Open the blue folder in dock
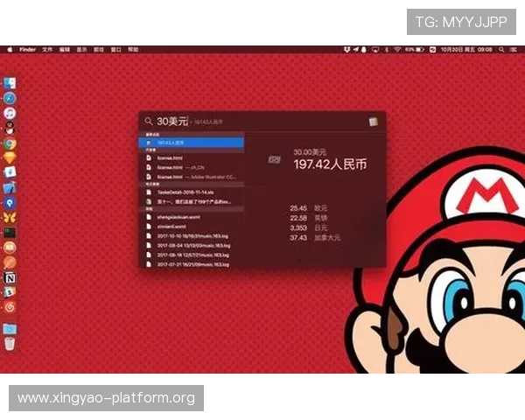Screen dimensions: 525x420 tap(10, 329)
